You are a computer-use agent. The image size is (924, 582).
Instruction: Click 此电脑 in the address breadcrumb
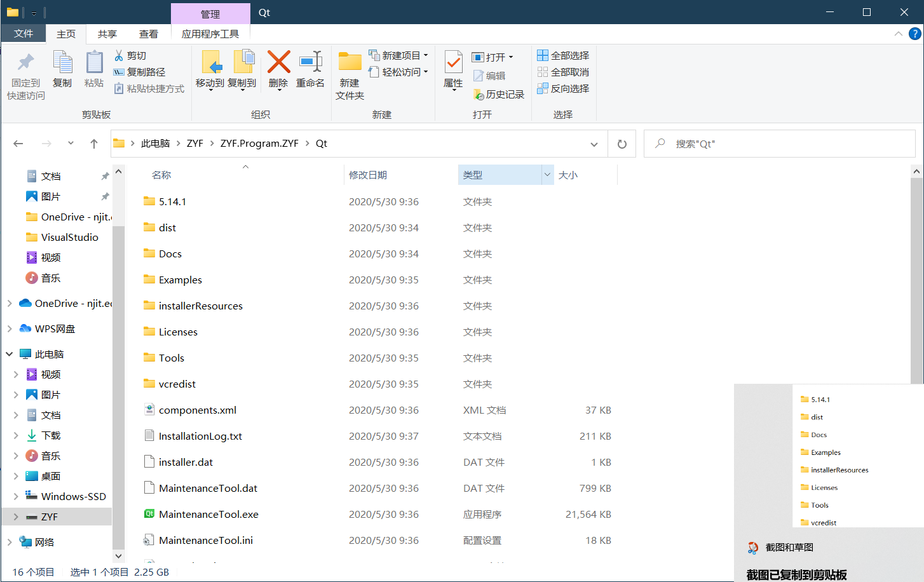point(156,144)
